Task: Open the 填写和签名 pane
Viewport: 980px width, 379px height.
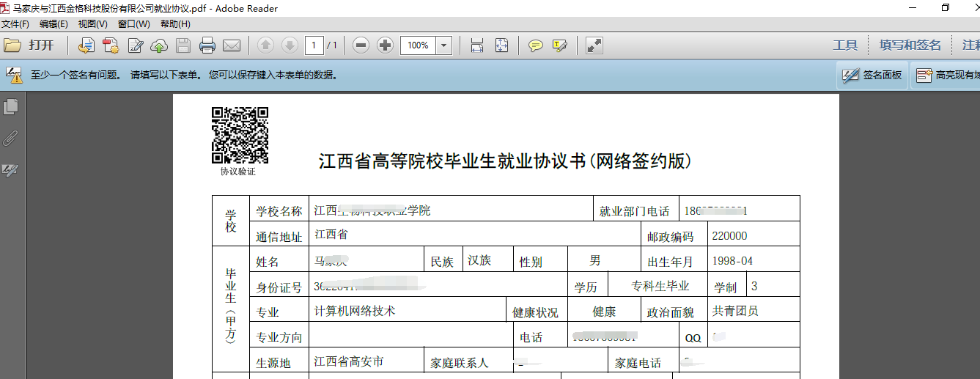Action: click(910, 45)
